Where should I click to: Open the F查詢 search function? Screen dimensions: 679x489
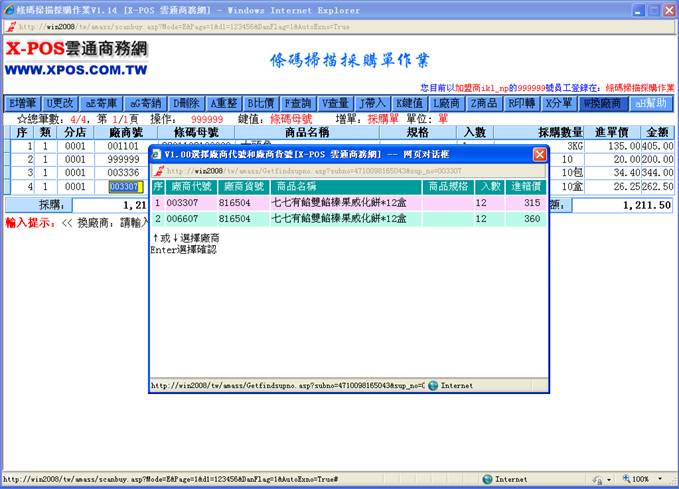[x=299, y=103]
